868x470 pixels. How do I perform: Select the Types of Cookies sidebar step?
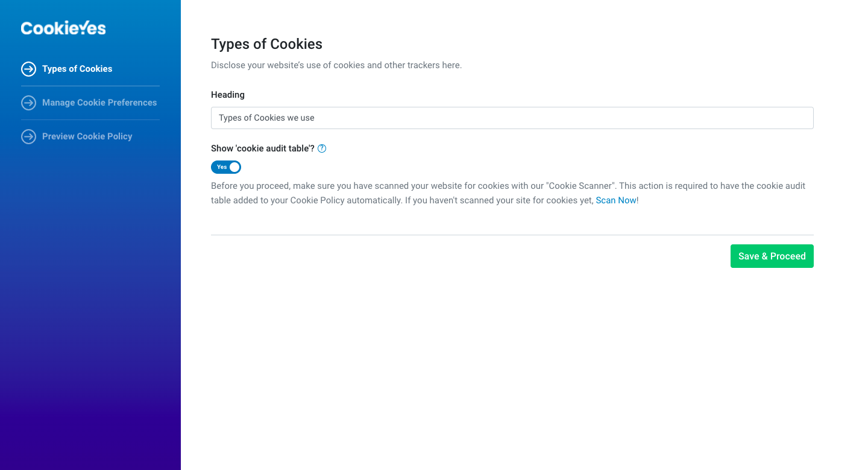click(77, 69)
